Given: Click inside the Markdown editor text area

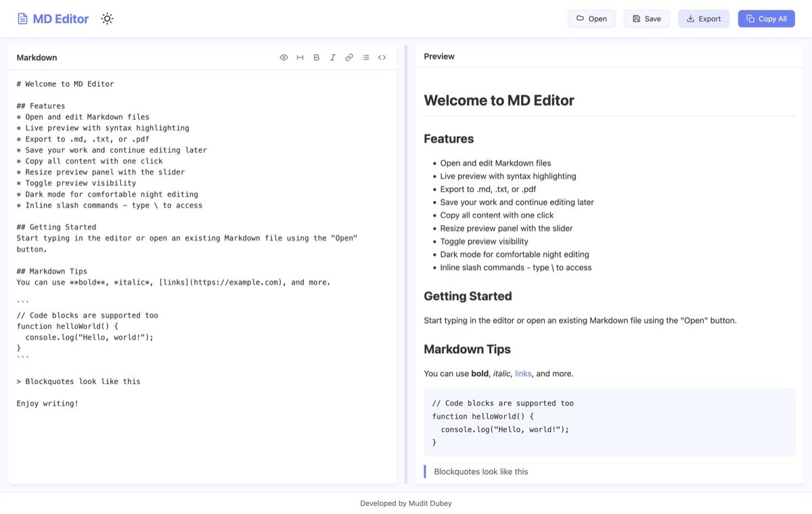Looking at the screenshot, I should 202,277.
